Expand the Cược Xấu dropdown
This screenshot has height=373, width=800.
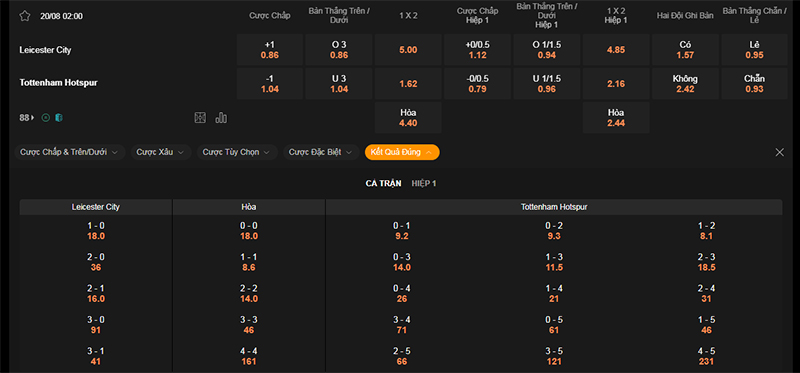161,152
